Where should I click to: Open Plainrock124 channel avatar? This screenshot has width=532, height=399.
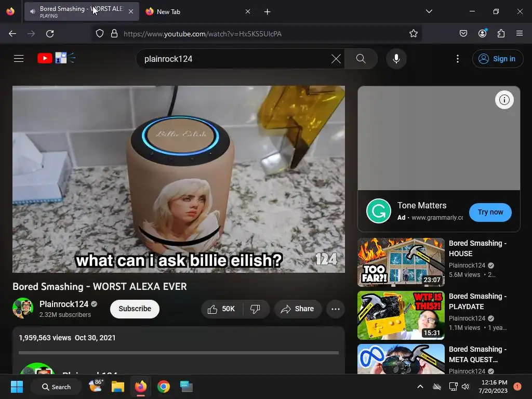coord(23,308)
